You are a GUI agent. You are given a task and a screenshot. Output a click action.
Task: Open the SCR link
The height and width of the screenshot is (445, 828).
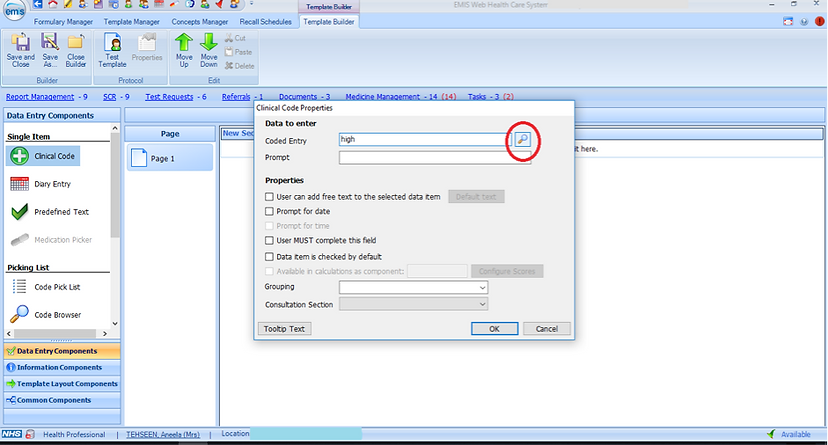click(109, 97)
